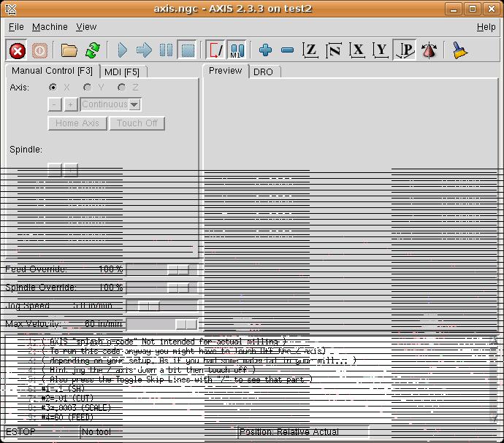
Task: Open the View menu
Action: tap(86, 27)
